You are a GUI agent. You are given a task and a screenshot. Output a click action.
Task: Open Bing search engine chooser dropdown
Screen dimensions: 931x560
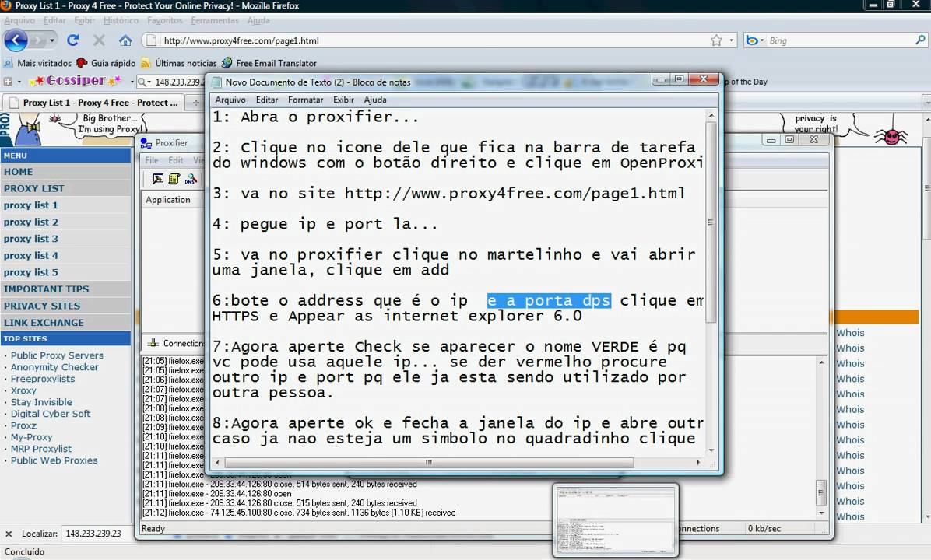762,40
